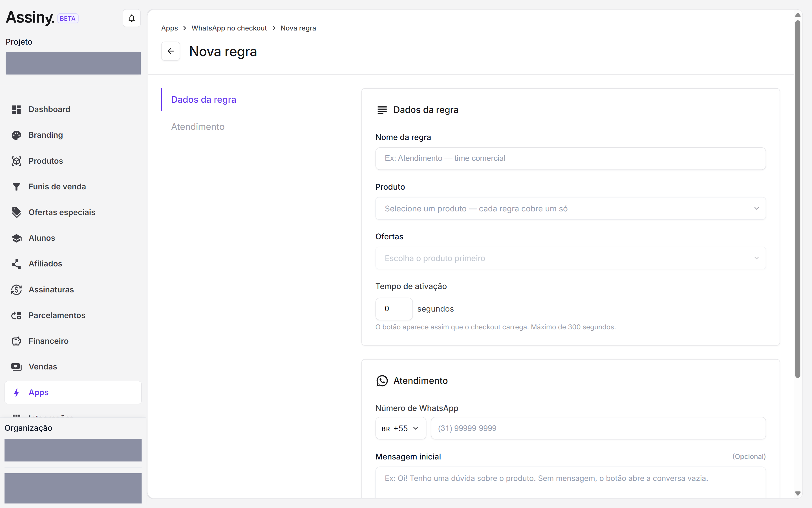Select the Dados da regra section tab
Screen dimensions: 812x508
click(203, 100)
